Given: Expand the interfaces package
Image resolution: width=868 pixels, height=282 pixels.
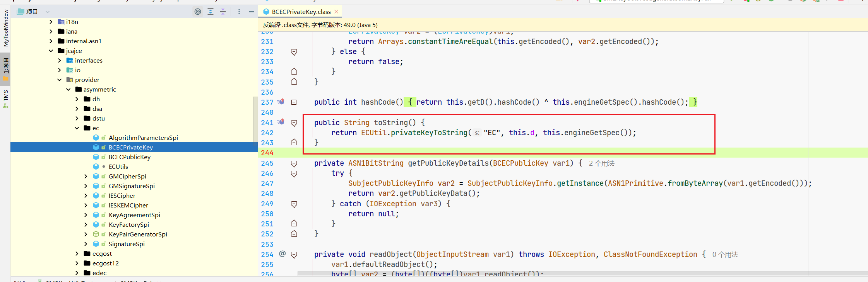Looking at the screenshot, I should point(60,60).
